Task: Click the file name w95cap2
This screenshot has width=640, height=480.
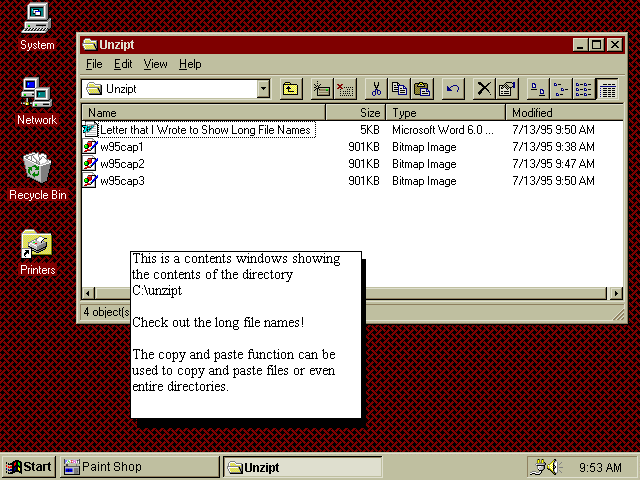Action: (x=122, y=164)
